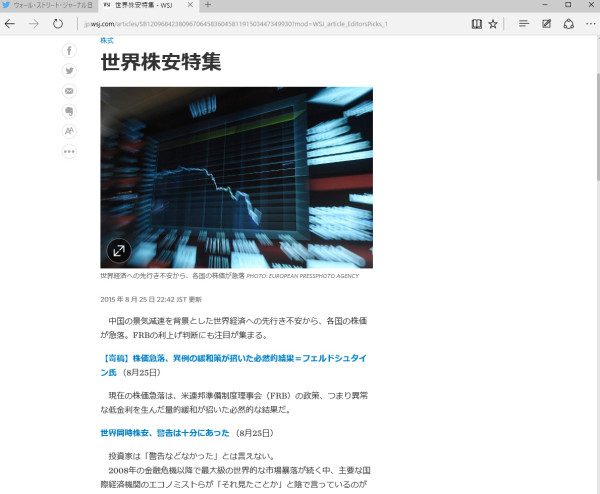This screenshot has width=600, height=494.
Task: Save article to Evernote icon
Action: click(x=69, y=111)
